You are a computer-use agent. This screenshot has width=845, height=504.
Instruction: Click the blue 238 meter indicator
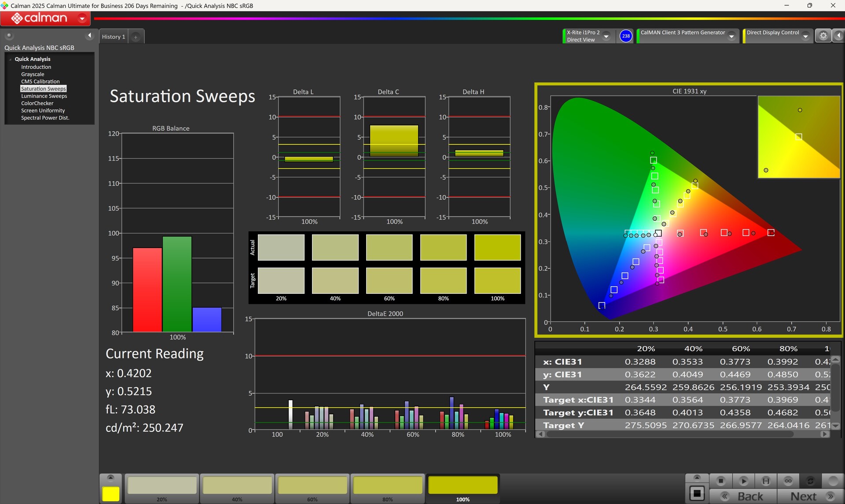625,36
